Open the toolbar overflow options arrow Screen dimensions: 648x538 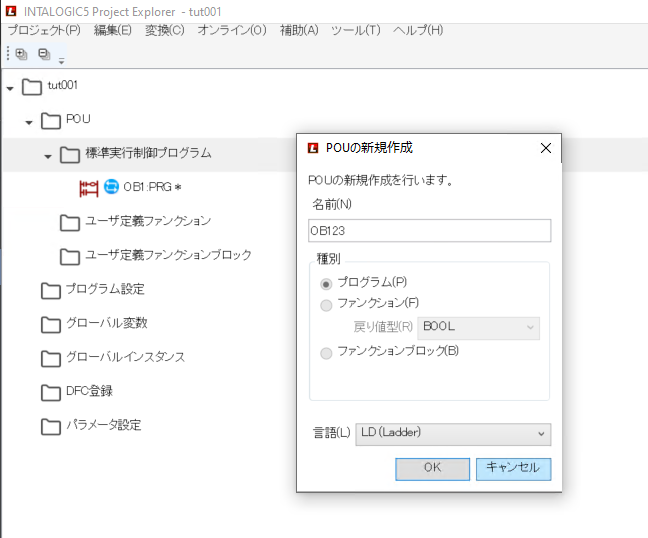pos(61,59)
